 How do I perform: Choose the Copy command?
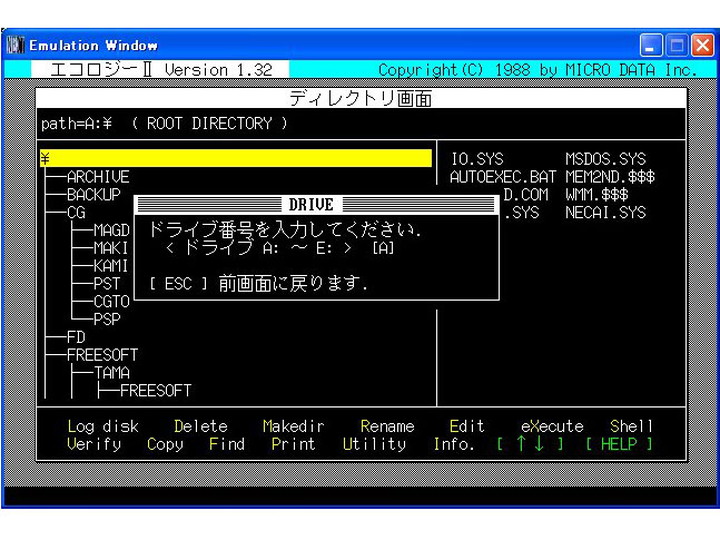coord(165,444)
